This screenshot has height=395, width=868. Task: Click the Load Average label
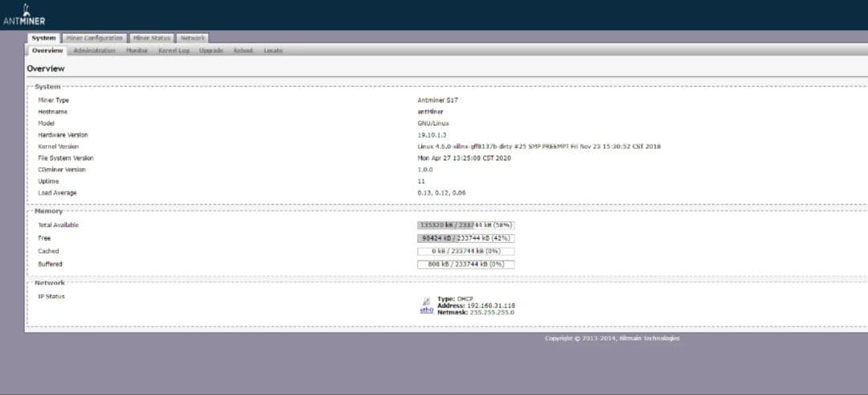click(57, 193)
